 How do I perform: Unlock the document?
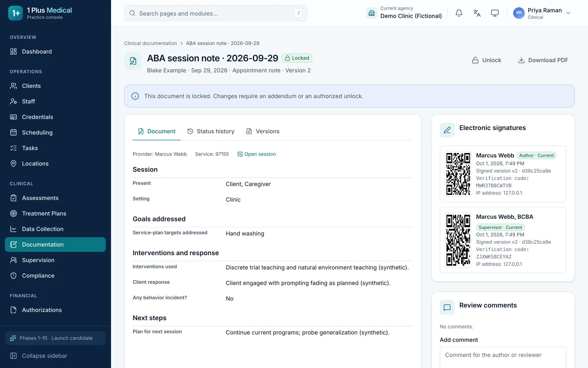[486, 60]
